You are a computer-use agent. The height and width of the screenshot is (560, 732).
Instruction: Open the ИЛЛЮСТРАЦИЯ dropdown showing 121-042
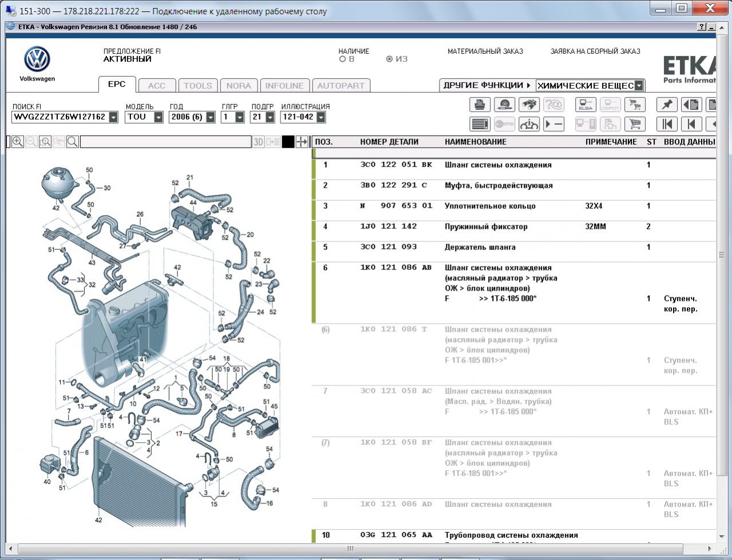click(x=321, y=117)
